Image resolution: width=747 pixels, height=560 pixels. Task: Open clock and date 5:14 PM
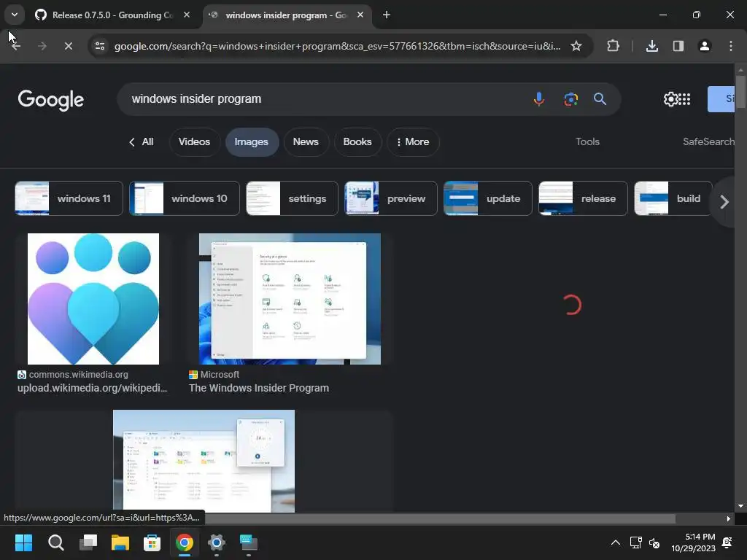coord(693,542)
